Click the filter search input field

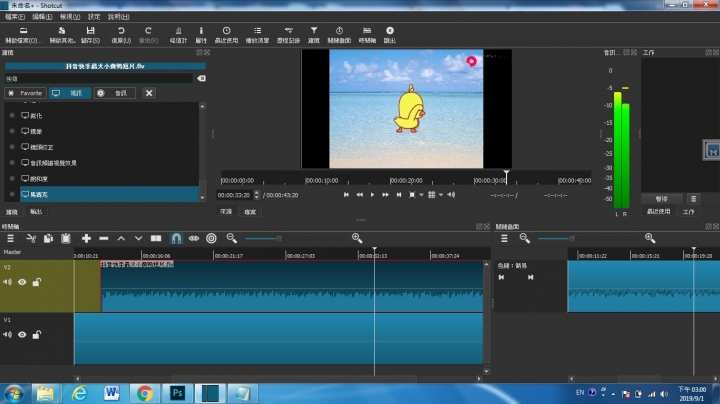[x=99, y=79]
